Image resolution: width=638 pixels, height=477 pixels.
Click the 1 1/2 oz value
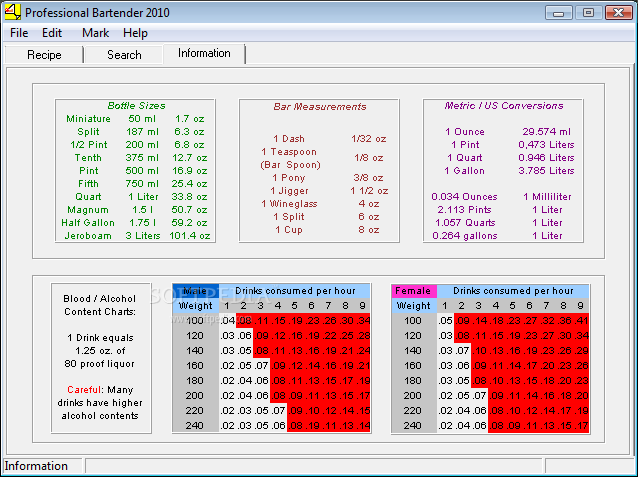click(x=369, y=191)
